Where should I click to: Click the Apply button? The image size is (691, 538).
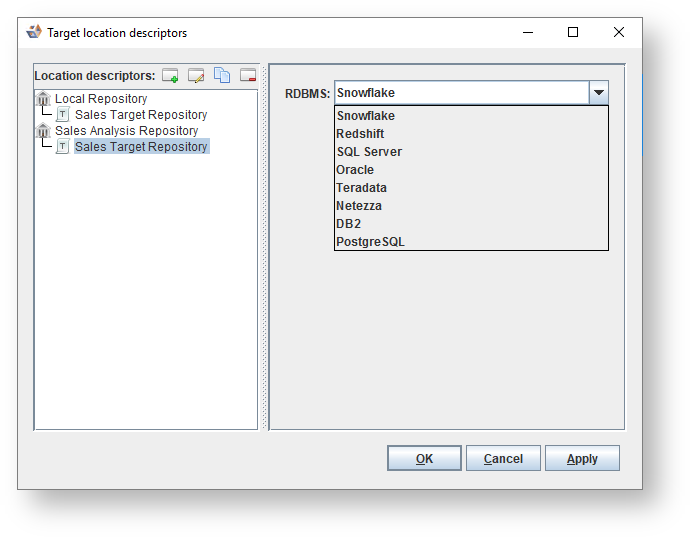tap(582, 458)
